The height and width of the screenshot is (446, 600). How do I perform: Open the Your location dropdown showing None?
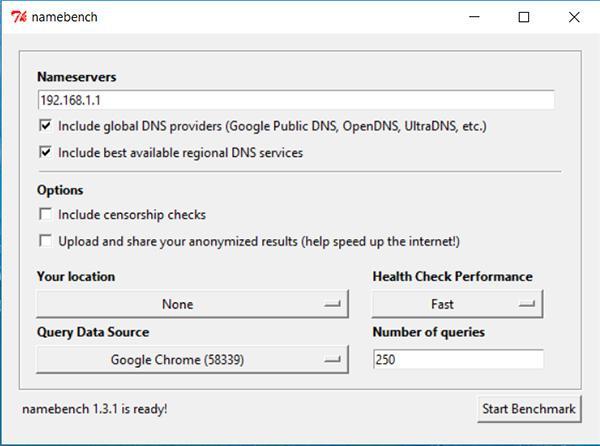tap(192, 304)
